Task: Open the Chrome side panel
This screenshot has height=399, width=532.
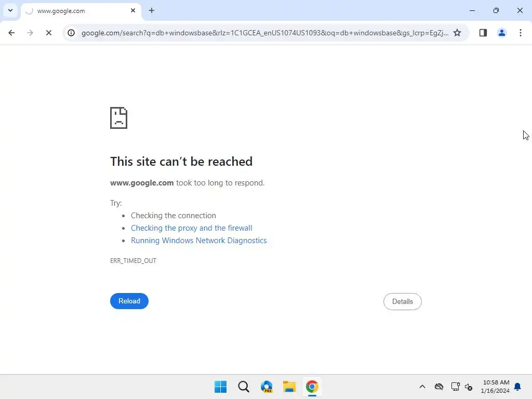Action: tap(483, 33)
